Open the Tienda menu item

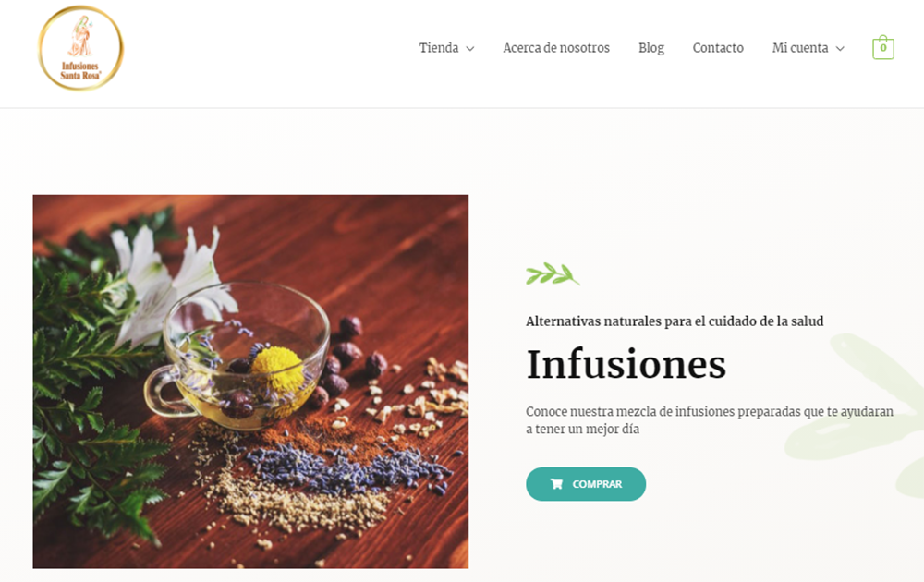point(438,48)
